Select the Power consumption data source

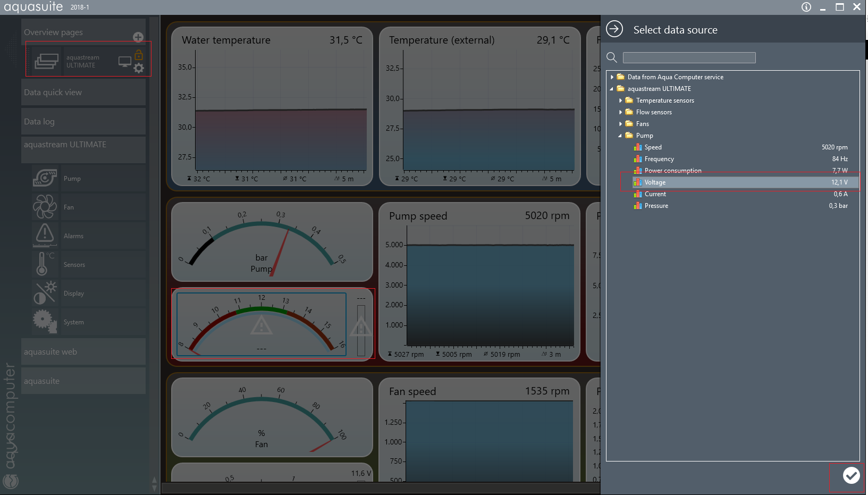point(673,171)
